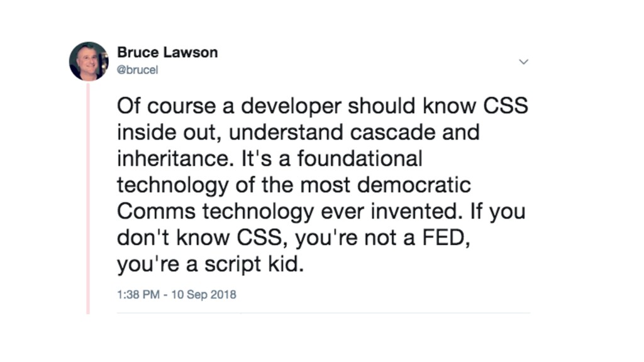Open Bruce Lawson's profile avatar photo

pyautogui.click(x=89, y=62)
